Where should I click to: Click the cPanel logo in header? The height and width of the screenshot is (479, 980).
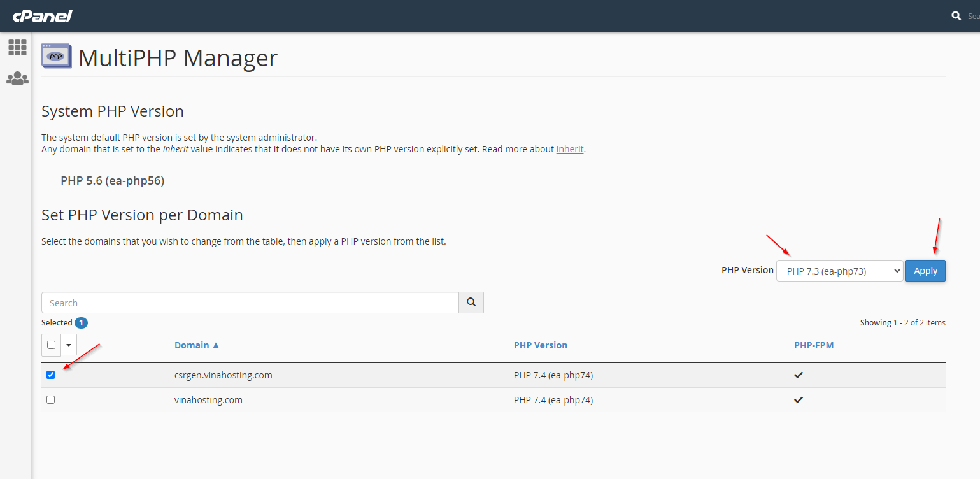pos(42,16)
